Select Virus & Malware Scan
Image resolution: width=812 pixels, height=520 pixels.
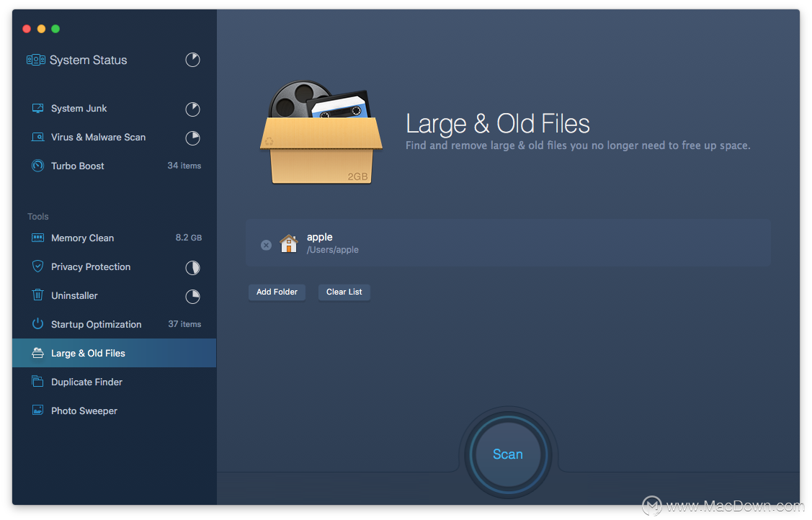point(99,137)
